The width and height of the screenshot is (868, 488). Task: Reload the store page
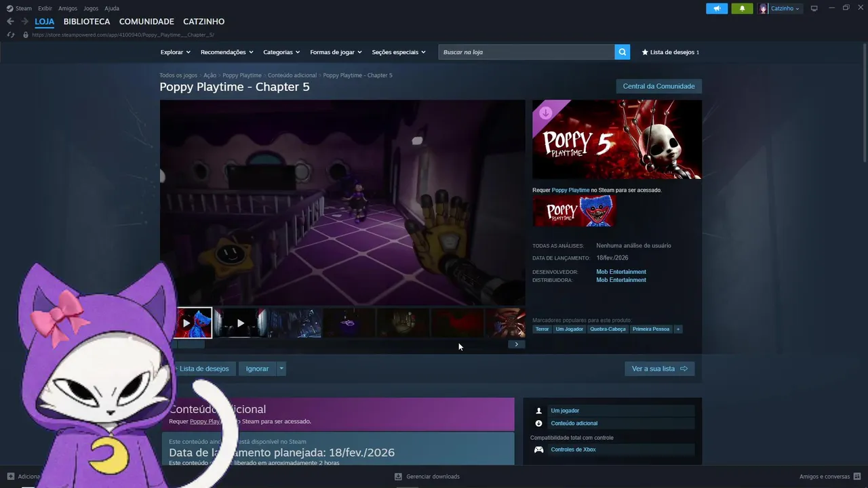click(11, 35)
